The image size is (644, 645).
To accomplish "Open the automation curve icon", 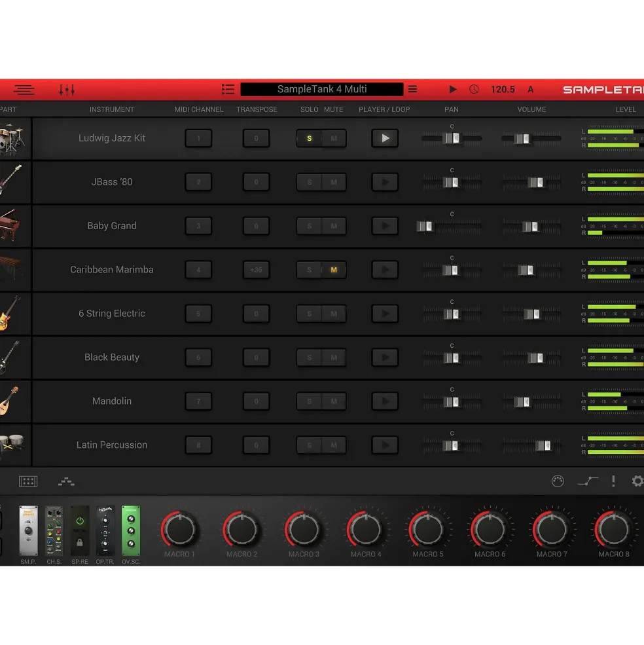I will tap(588, 481).
